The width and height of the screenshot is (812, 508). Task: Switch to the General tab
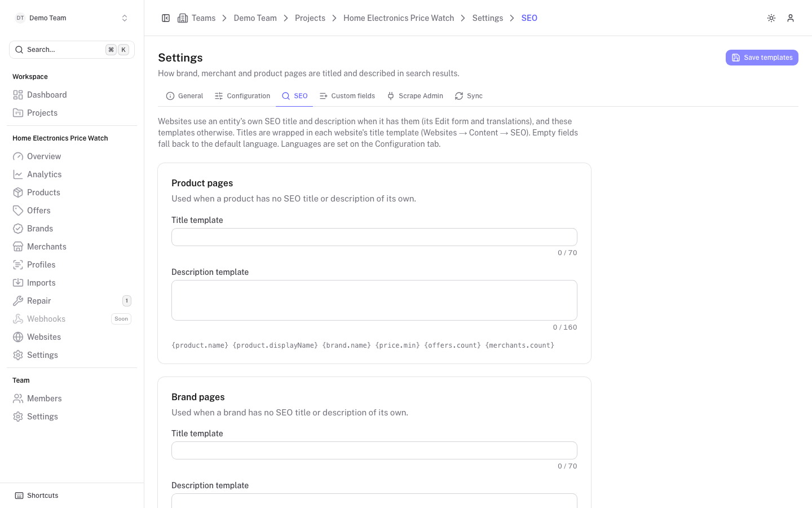pyautogui.click(x=184, y=96)
